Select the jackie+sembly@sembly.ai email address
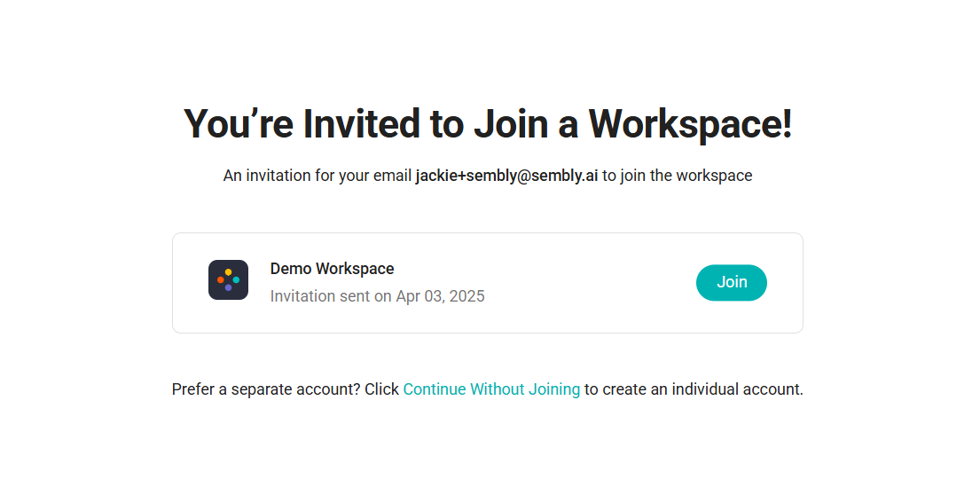The width and height of the screenshot is (980, 479). tap(507, 176)
